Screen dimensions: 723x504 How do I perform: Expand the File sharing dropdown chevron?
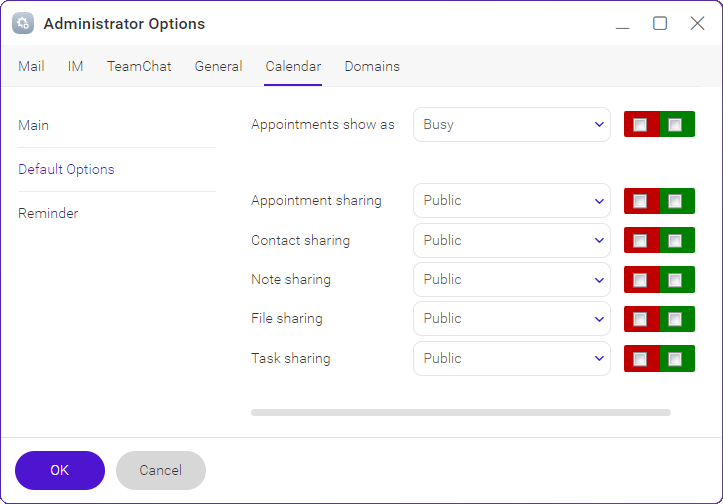tap(599, 319)
